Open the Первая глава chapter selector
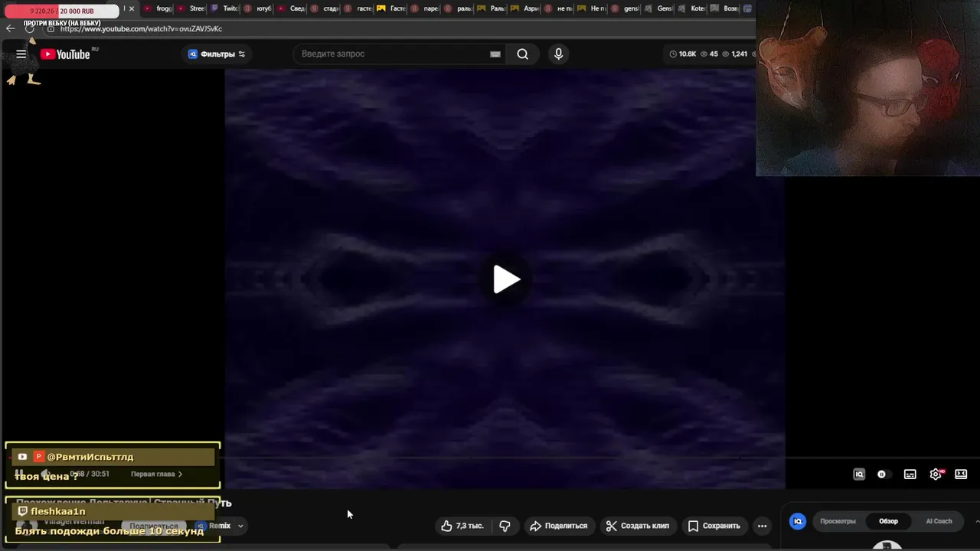This screenshot has width=980, height=551. (x=156, y=474)
